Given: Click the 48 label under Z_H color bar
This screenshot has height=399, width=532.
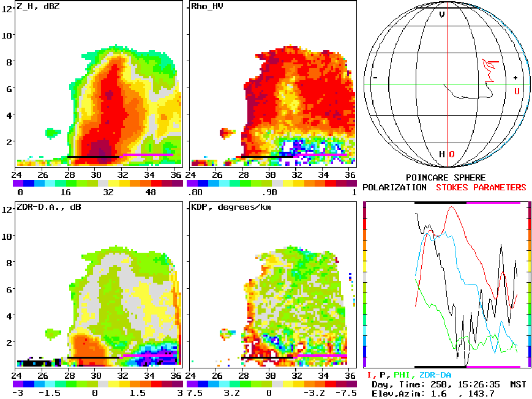Looking at the screenshot, I should coord(151,192).
